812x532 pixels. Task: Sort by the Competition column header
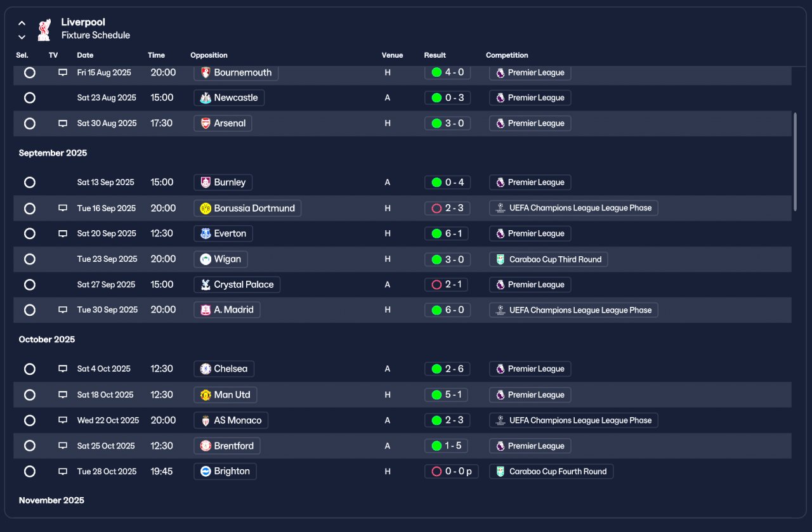click(x=507, y=55)
